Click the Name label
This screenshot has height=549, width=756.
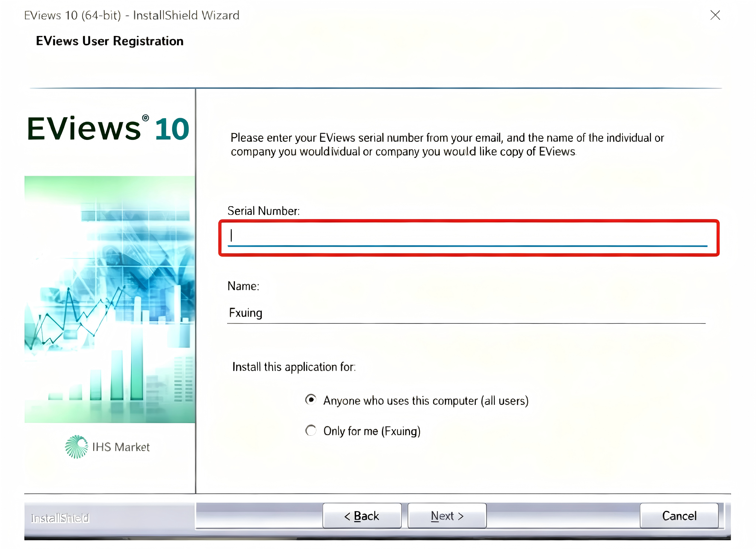[x=243, y=286]
